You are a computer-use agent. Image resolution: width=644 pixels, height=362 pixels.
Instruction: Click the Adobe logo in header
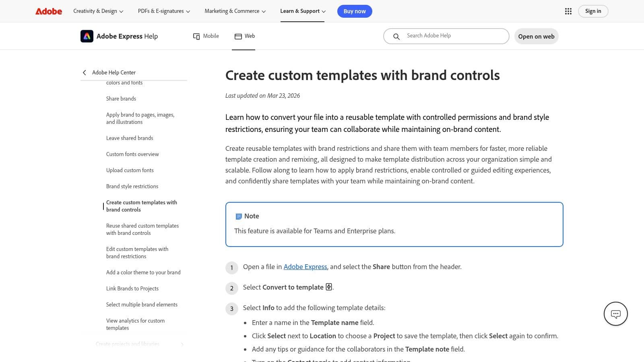click(x=49, y=11)
